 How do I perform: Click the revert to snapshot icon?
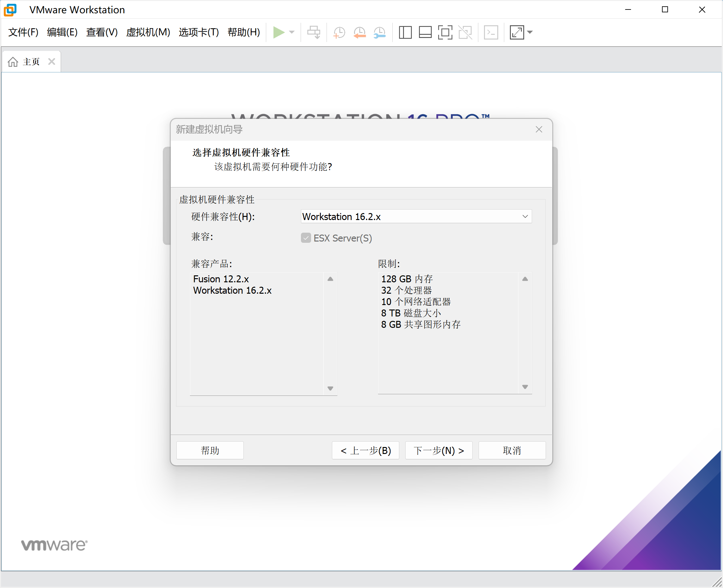coord(360,33)
